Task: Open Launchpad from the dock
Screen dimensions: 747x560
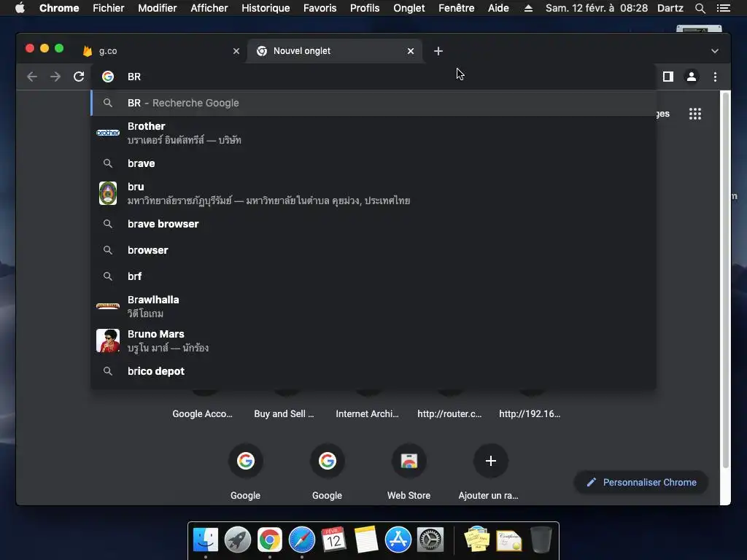Action: tap(238, 540)
